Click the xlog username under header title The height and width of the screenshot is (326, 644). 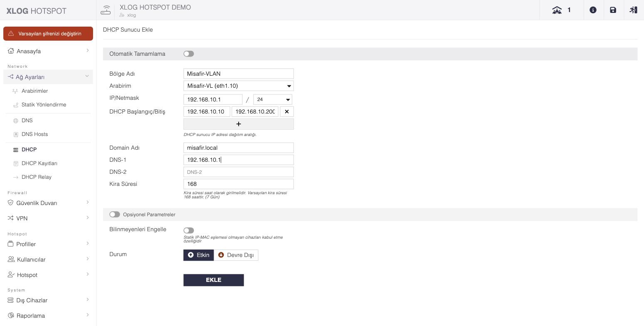point(131,15)
